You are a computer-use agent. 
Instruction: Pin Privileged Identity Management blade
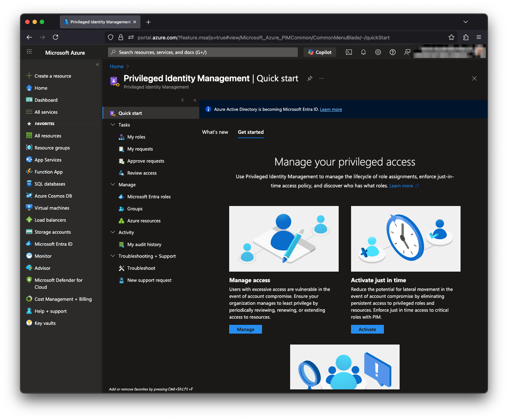coord(310,78)
